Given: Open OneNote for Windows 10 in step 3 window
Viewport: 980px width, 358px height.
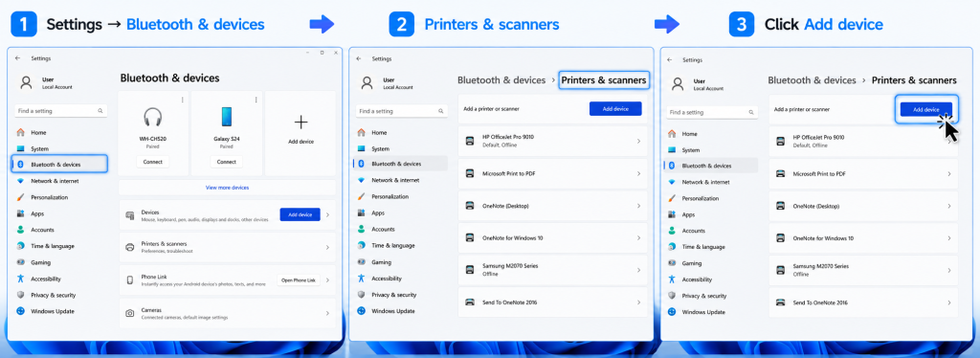Looking at the screenshot, I should coord(863,238).
